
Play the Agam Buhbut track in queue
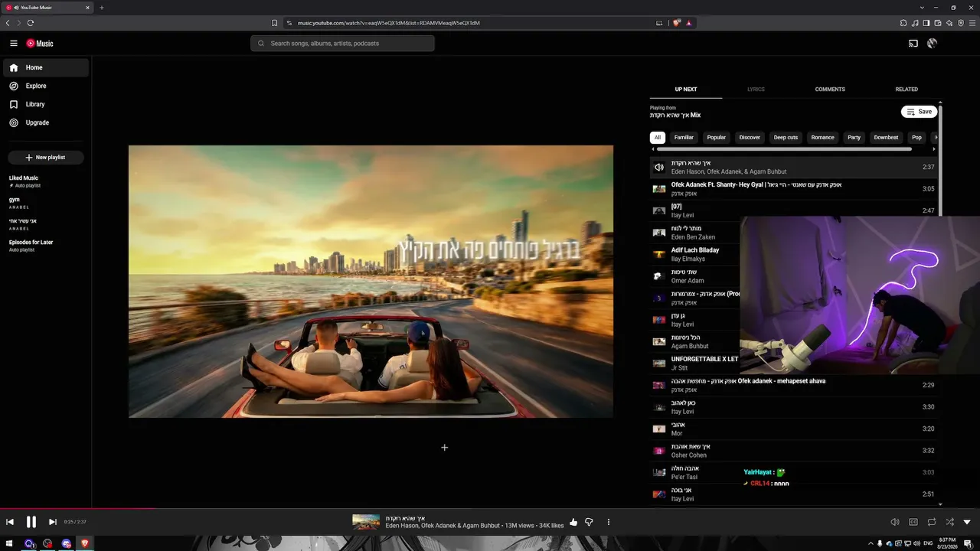[695, 341]
